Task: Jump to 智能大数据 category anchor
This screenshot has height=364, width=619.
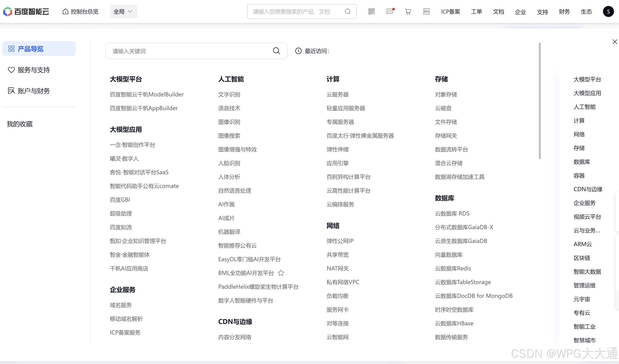Action: [587, 272]
